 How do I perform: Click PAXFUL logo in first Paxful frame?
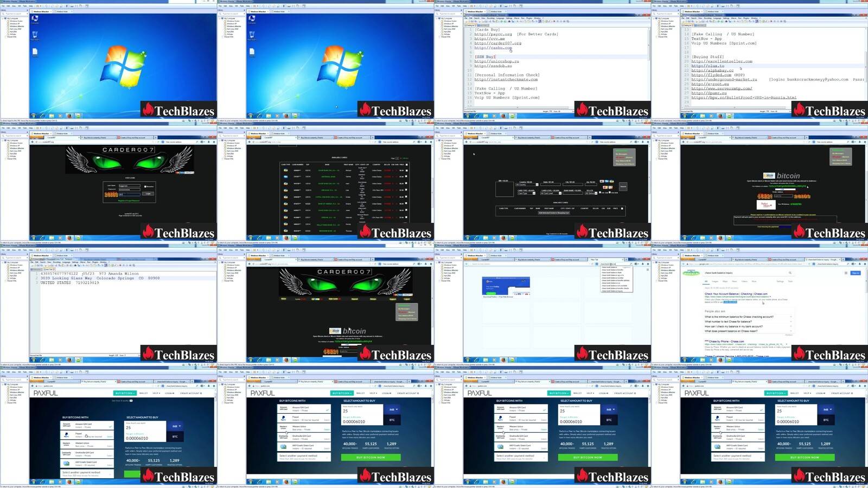(46, 393)
